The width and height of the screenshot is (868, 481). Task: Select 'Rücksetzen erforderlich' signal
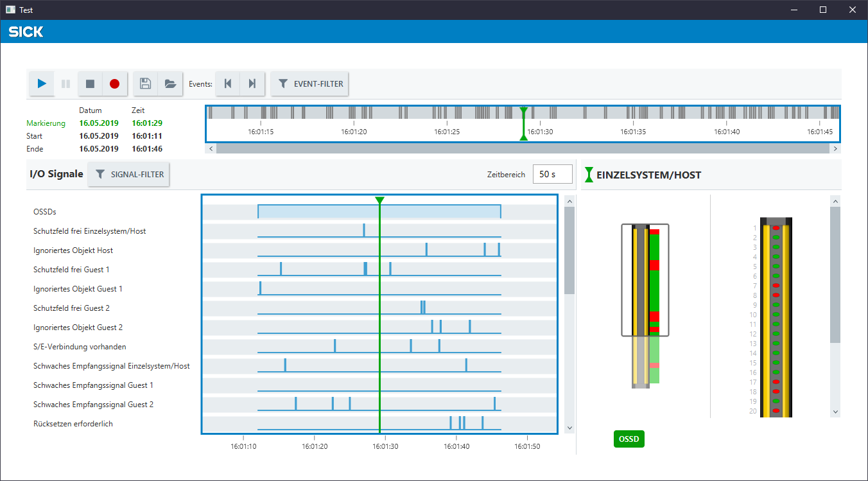pos(73,424)
